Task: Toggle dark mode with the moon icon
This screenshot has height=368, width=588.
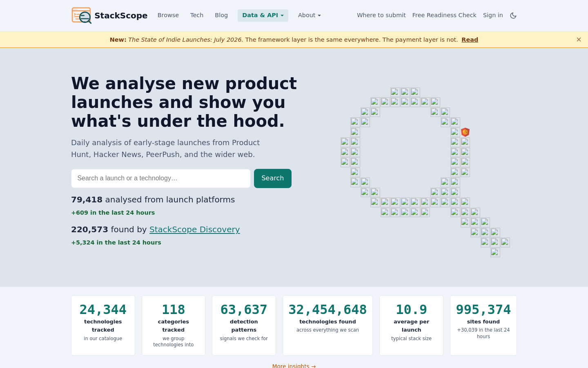Action: click(x=513, y=16)
